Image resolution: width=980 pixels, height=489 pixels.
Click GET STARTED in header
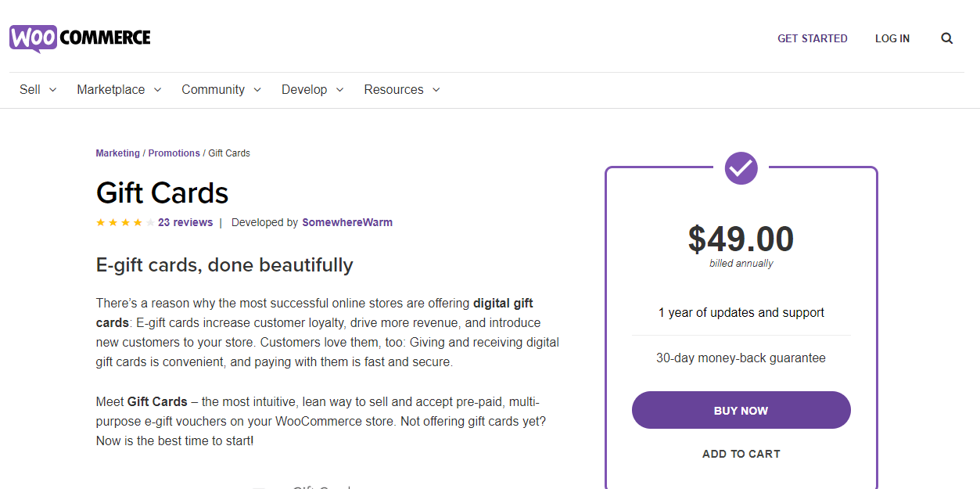812,38
